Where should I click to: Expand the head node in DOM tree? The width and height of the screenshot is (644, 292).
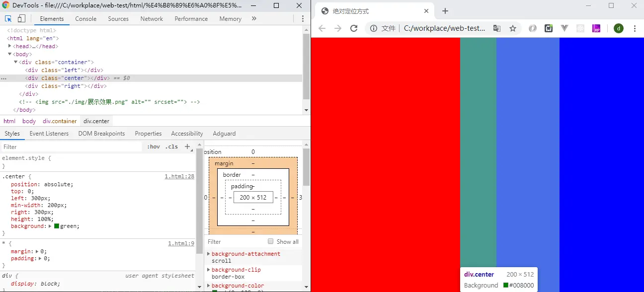tap(10, 46)
